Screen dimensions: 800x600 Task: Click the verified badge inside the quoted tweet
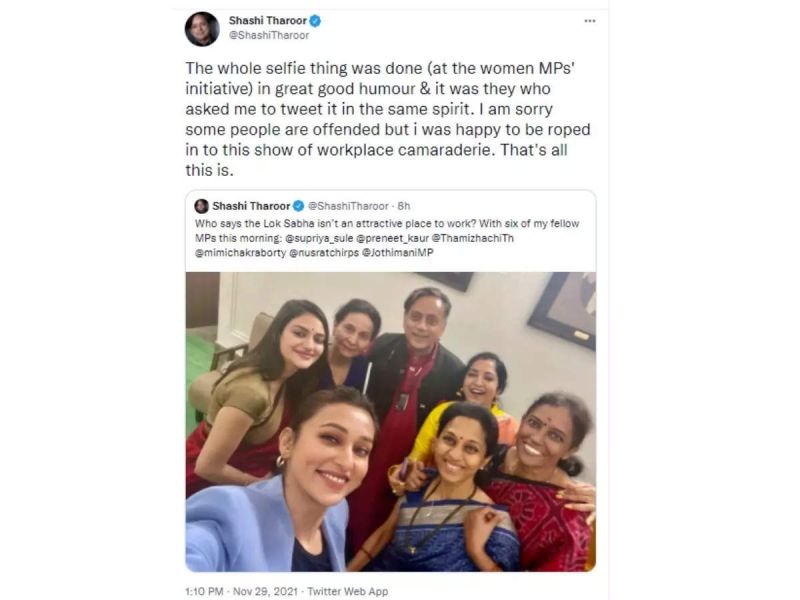298,204
